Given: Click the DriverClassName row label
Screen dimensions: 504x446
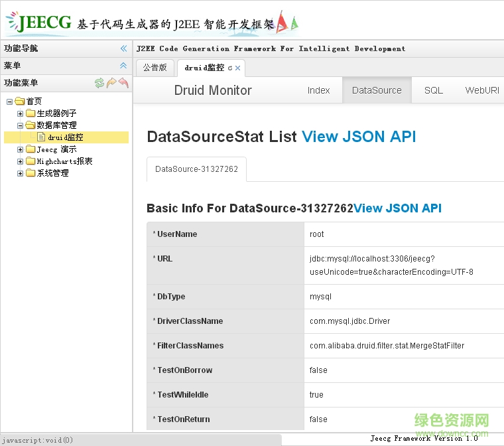Looking at the screenshot, I should (190, 321).
